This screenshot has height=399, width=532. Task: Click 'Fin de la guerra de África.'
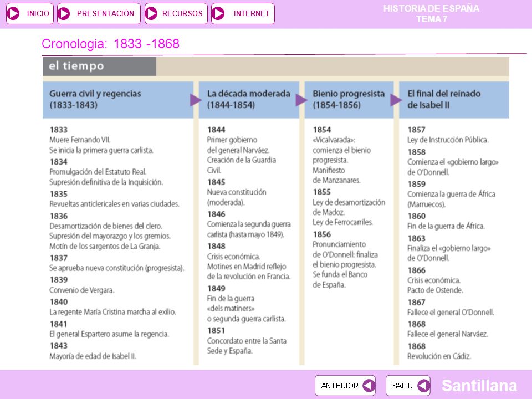(x=446, y=226)
